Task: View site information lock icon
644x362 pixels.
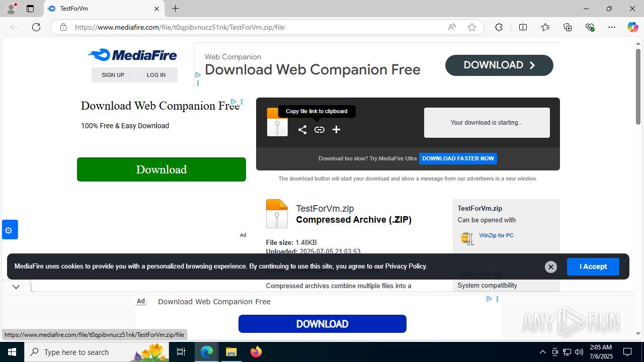Action: tap(63, 27)
